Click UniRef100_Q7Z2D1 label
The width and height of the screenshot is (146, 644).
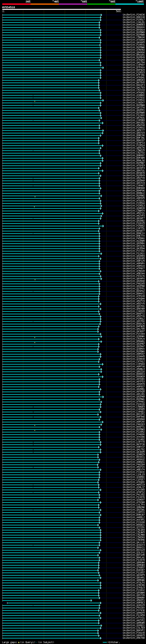point(134,527)
